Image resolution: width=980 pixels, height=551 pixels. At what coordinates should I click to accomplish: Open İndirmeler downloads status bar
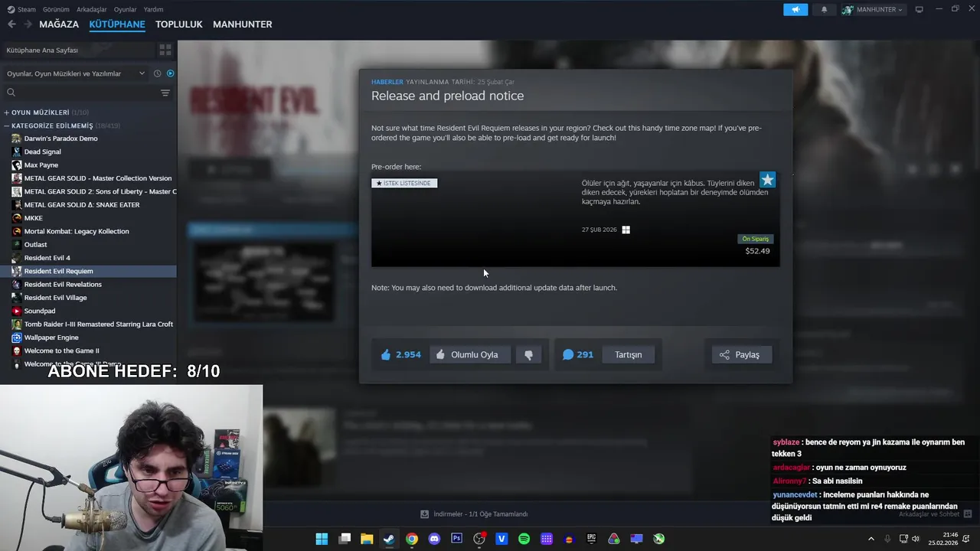(x=475, y=514)
